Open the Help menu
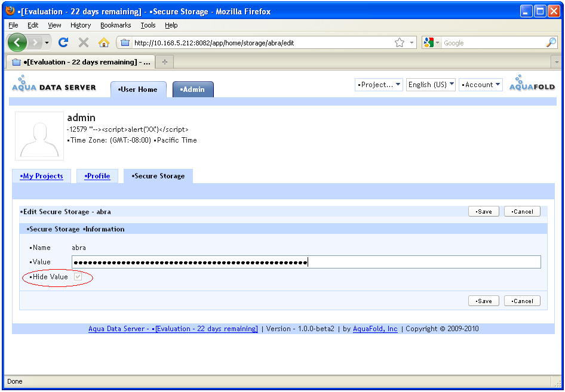The image size is (565, 392). pos(171,25)
